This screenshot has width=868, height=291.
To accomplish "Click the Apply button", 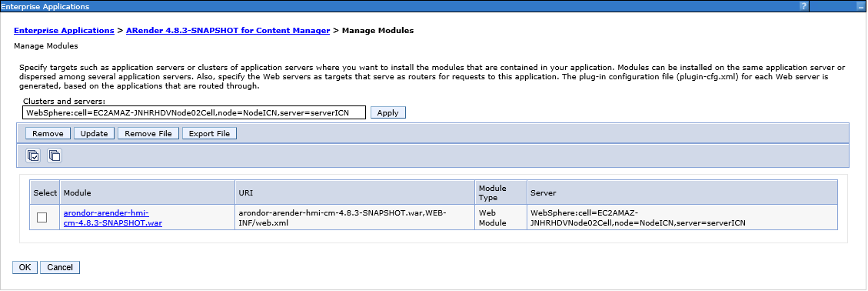I will (x=388, y=112).
